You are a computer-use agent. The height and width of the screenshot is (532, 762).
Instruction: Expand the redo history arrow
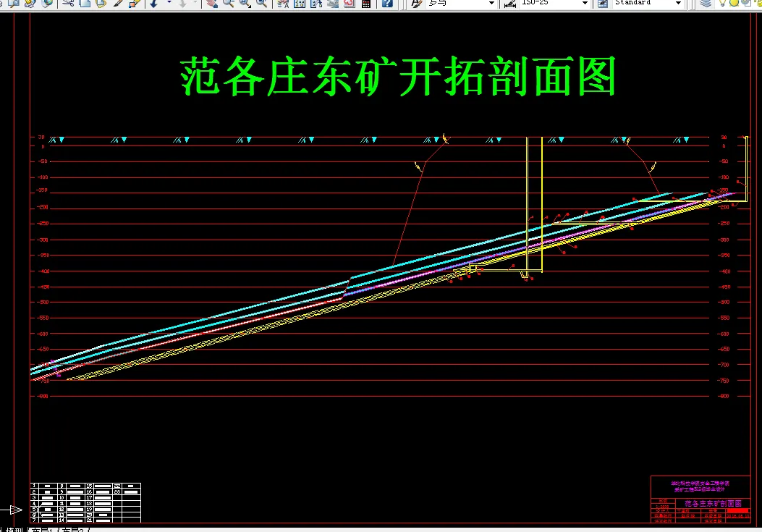click(195, 4)
